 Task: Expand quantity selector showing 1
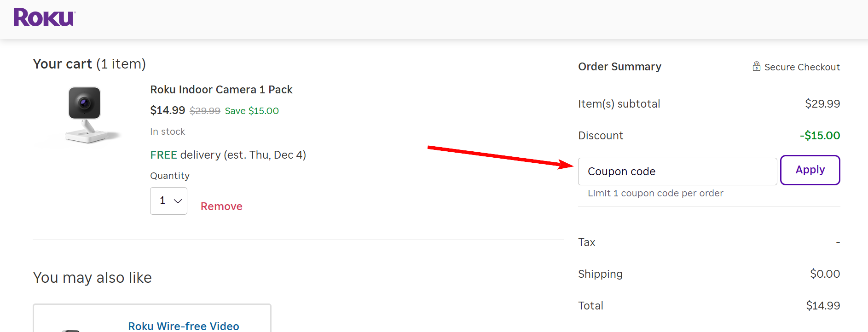point(168,200)
